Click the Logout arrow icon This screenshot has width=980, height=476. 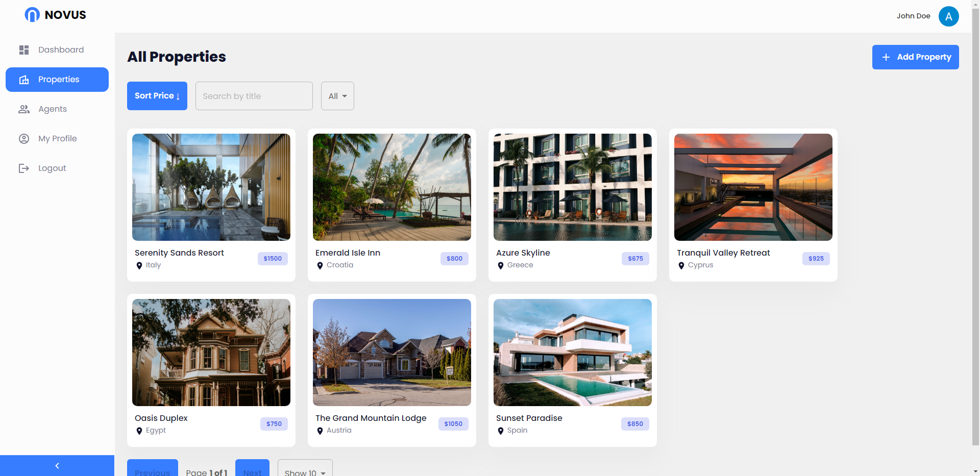pyautogui.click(x=23, y=168)
